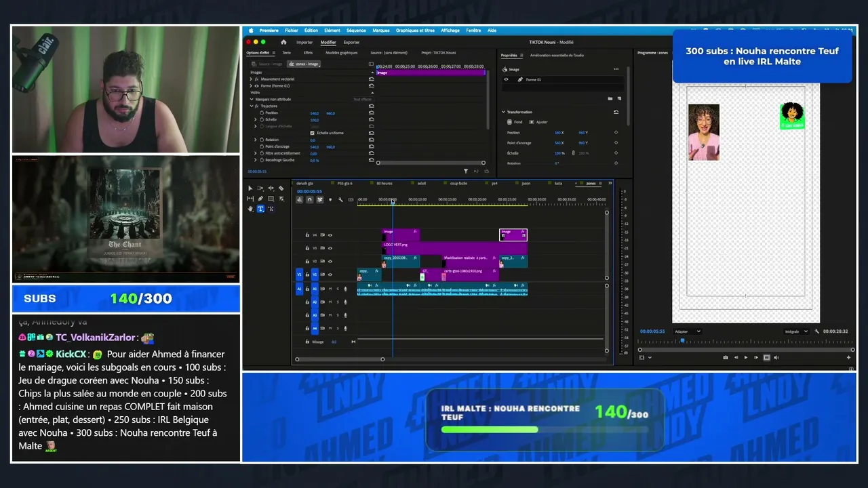Image resolution: width=868 pixels, height=488 pixels.
Task: Switch to the Exporter workspace tab
Action: pos(351,42)
